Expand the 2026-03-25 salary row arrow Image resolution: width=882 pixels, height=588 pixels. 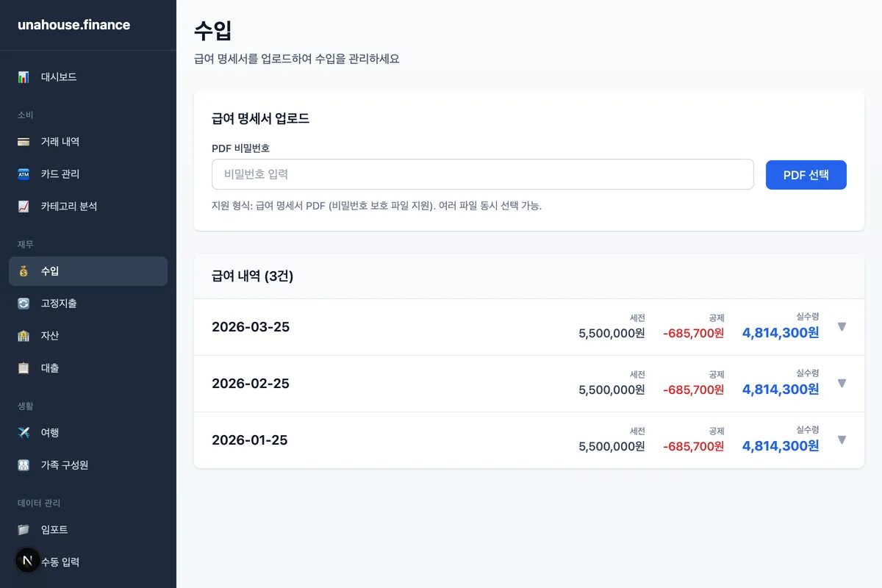(842, 327)
